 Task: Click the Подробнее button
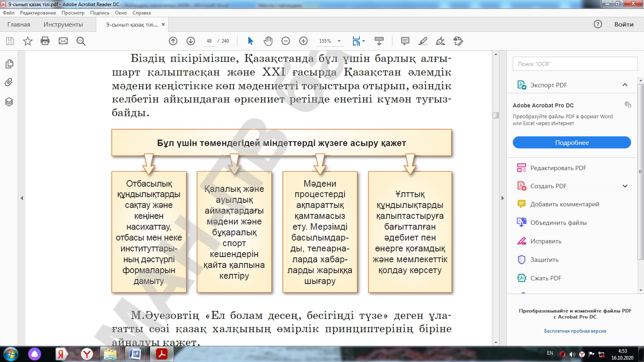click(572, 142)
